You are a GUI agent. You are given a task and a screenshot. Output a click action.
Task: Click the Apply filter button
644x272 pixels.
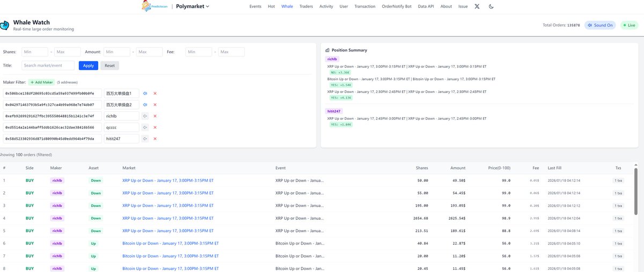click(89, 66)
